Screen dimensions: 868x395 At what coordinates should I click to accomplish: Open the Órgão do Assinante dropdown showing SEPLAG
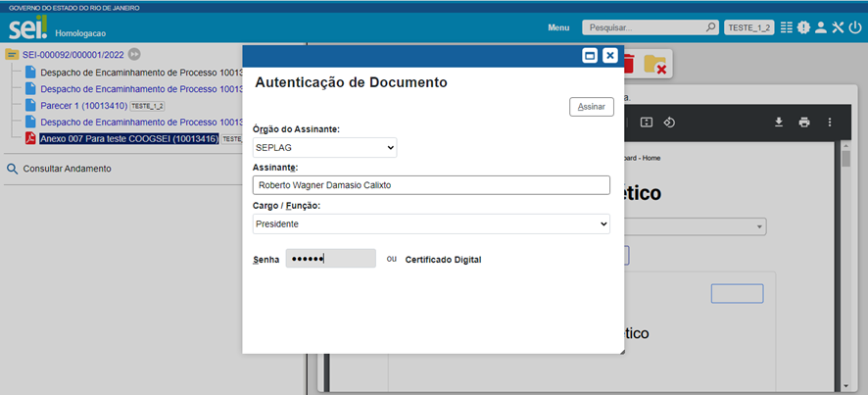pos(324,147)
